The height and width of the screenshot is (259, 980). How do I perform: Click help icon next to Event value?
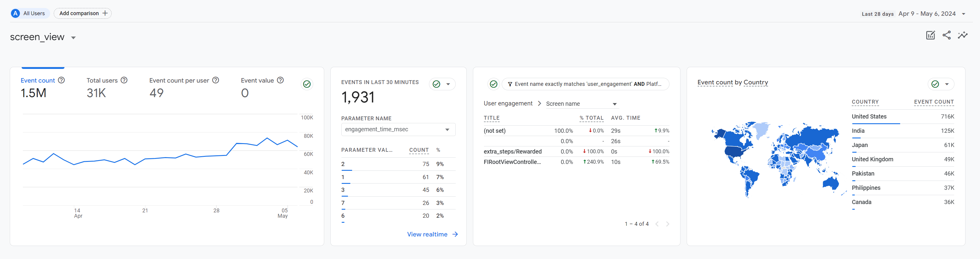click(x=280, y=80)
